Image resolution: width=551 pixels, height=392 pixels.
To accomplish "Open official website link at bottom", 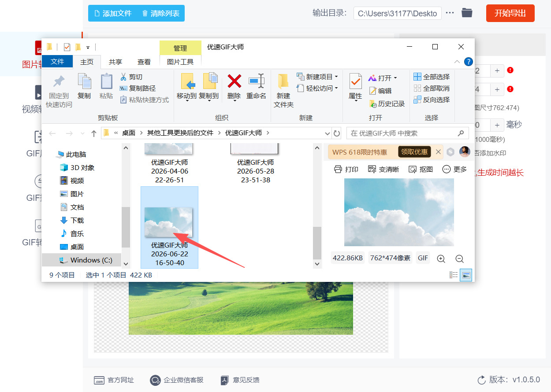I will point(114,380).
